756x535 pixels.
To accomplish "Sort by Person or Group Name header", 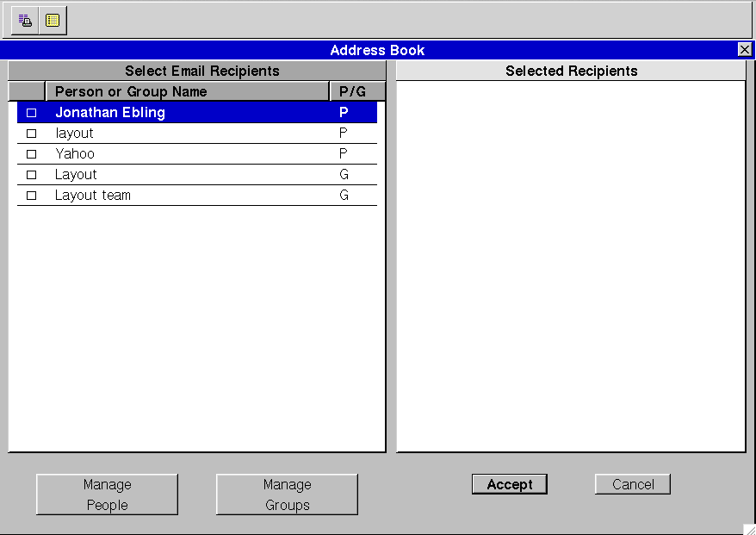I will point(187,91).
